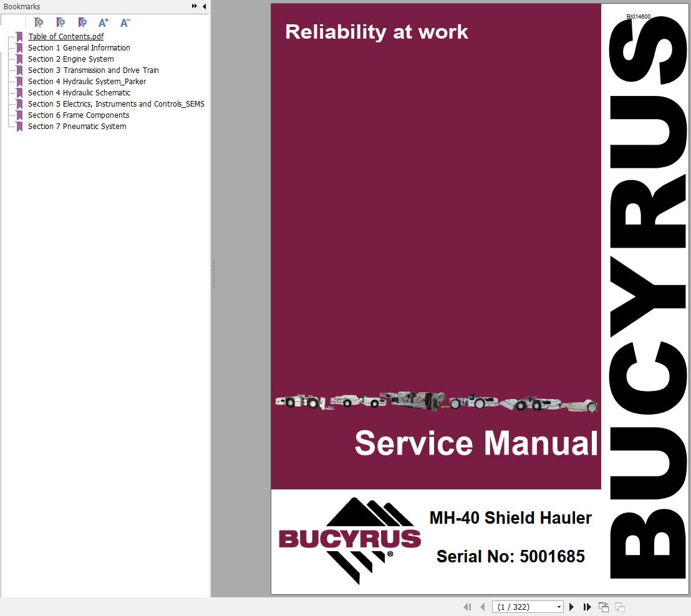Click the delete bookmark icon in Bookmarks toolbar

39,22
